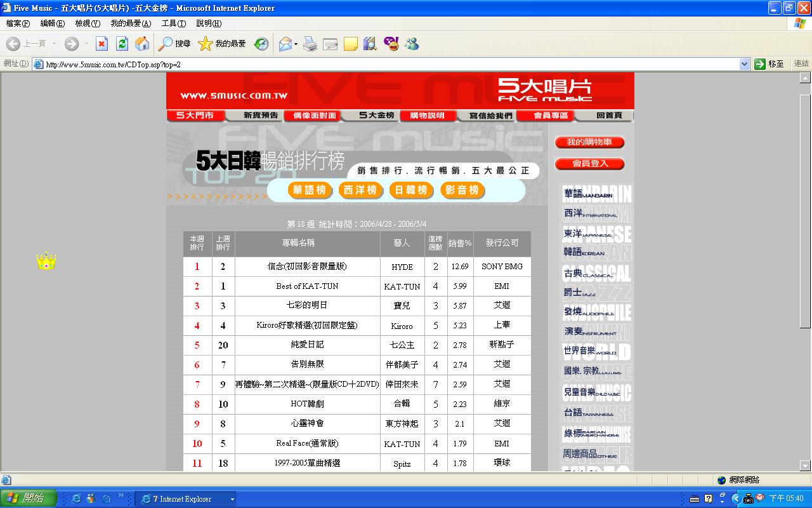Open the 我的最愛(A) menu

[x=131, y=23]
